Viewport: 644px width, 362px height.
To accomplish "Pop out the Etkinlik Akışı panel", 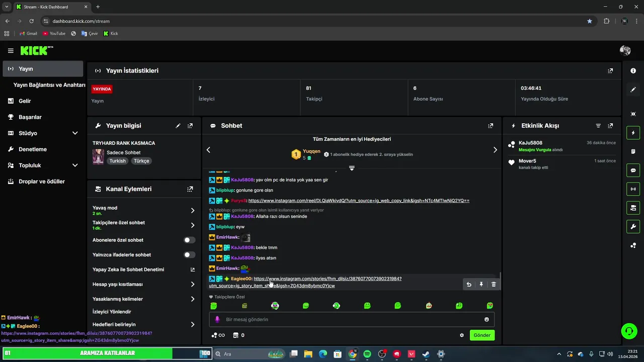I will tap(610, 126).
